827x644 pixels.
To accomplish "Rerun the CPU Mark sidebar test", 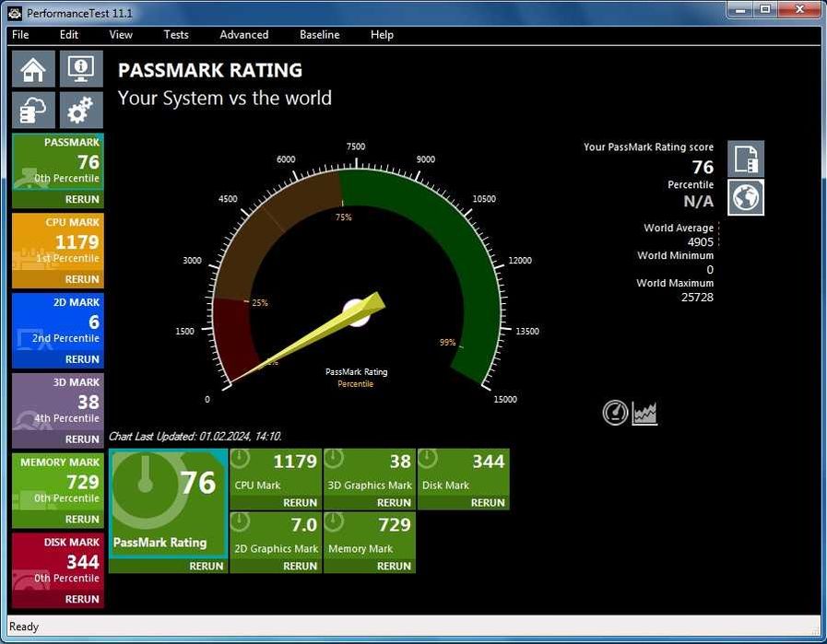I will point(82,279).
